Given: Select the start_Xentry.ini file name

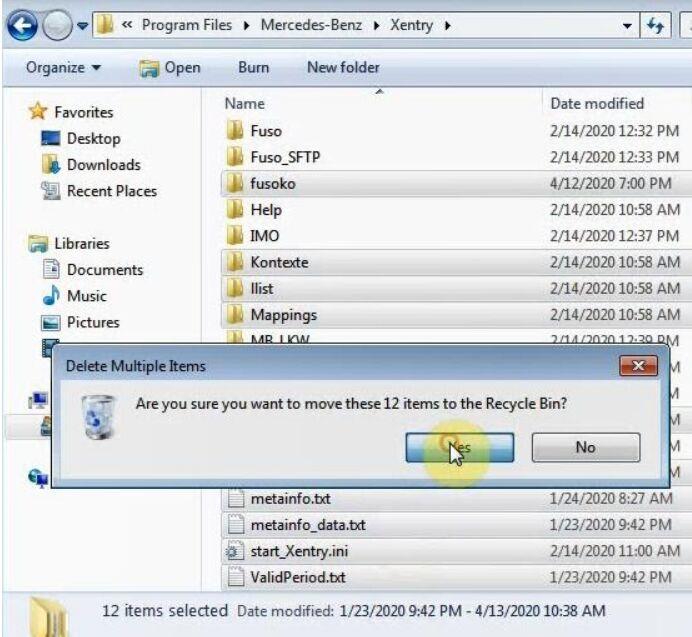Looking at the screenshot, I should (299, 551).
